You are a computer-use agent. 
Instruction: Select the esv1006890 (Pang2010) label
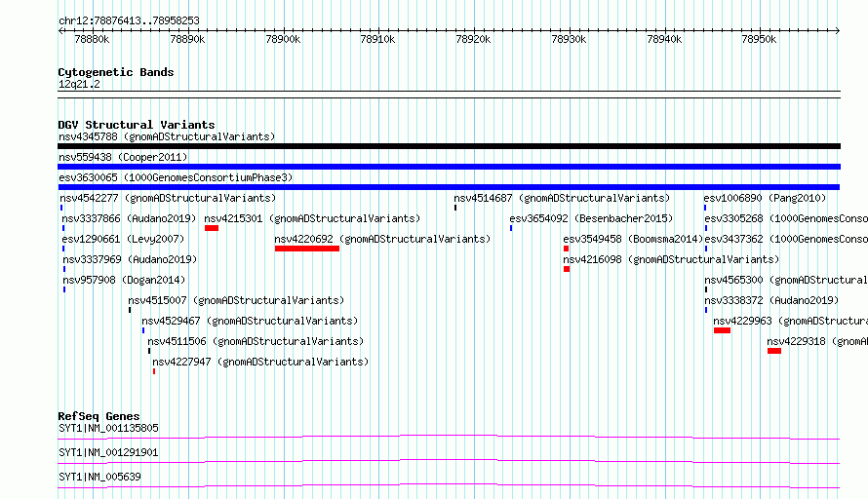(765, 198)
